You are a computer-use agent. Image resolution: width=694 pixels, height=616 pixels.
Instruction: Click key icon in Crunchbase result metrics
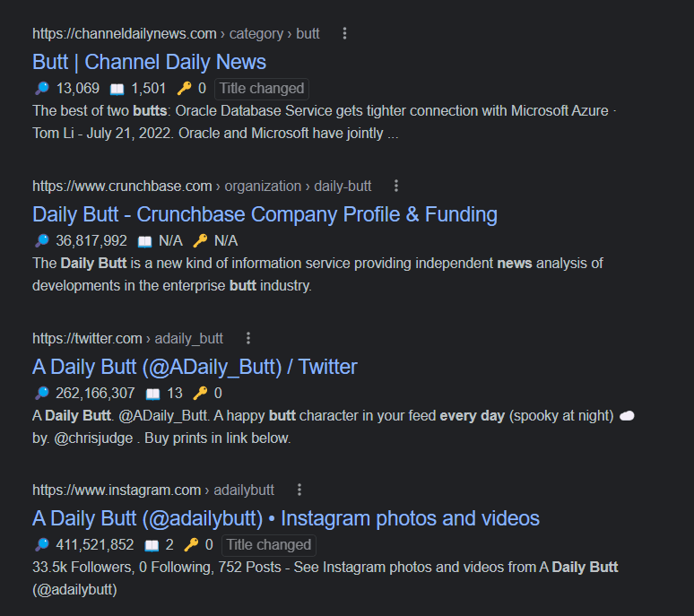(x=200, y=240)
